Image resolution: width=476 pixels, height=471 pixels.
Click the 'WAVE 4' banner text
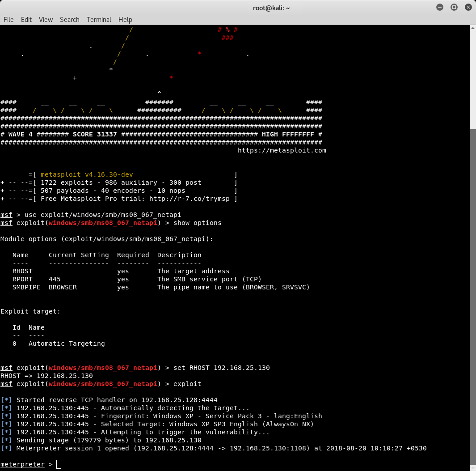pyautogui.click(x=21, y=134)
